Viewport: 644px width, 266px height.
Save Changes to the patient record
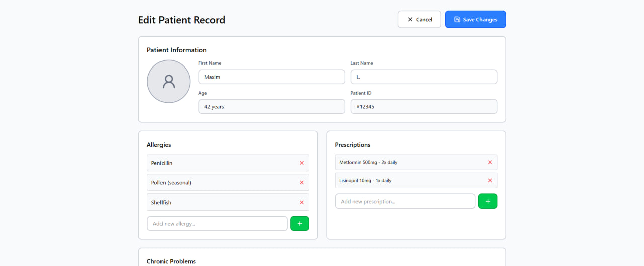[x=475, y=19]
